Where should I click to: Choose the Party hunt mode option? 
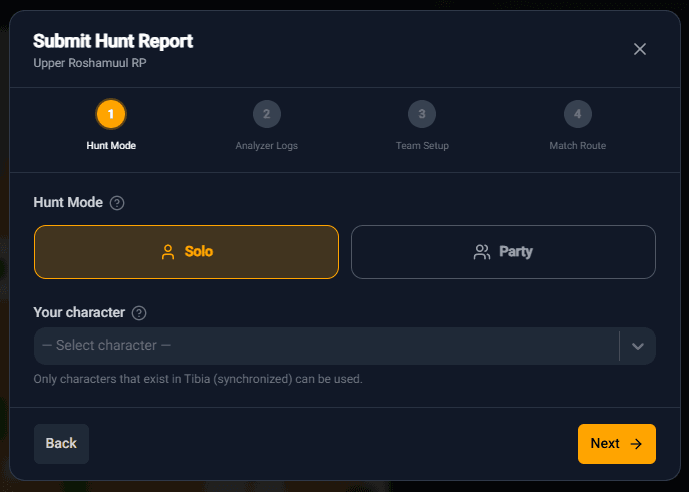tap(503, 252)
